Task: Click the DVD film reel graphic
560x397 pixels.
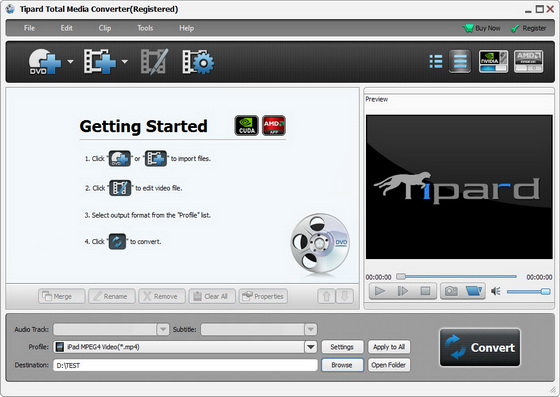Action: click(320, 244)
